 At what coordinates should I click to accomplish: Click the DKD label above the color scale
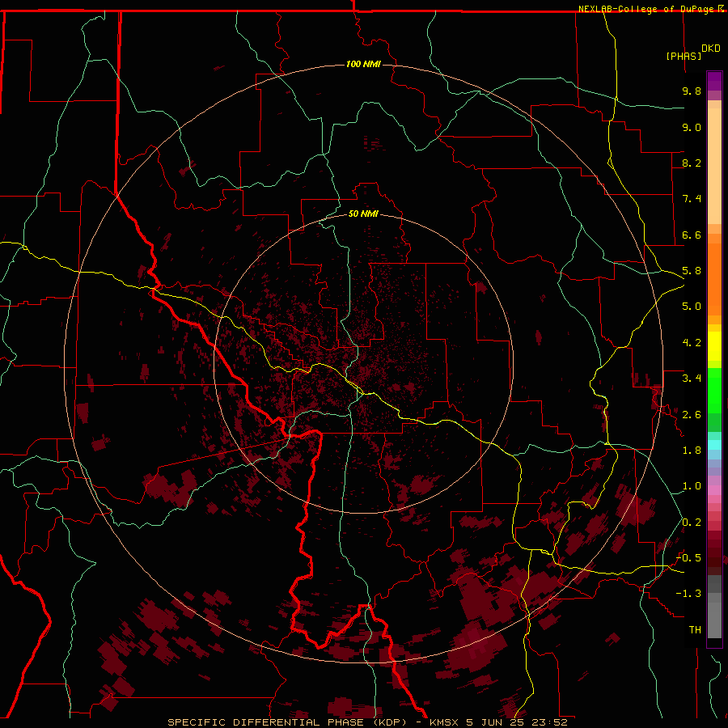(711, 49)
